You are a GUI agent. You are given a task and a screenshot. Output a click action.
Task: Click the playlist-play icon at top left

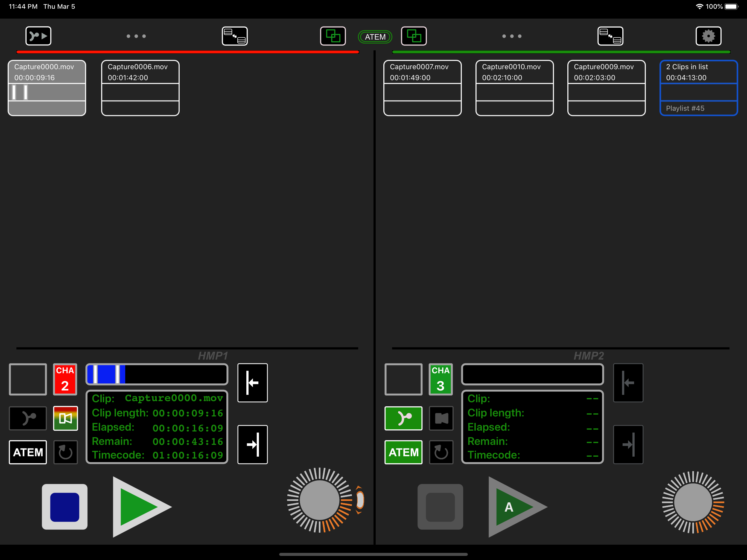[x=38, y=36]
